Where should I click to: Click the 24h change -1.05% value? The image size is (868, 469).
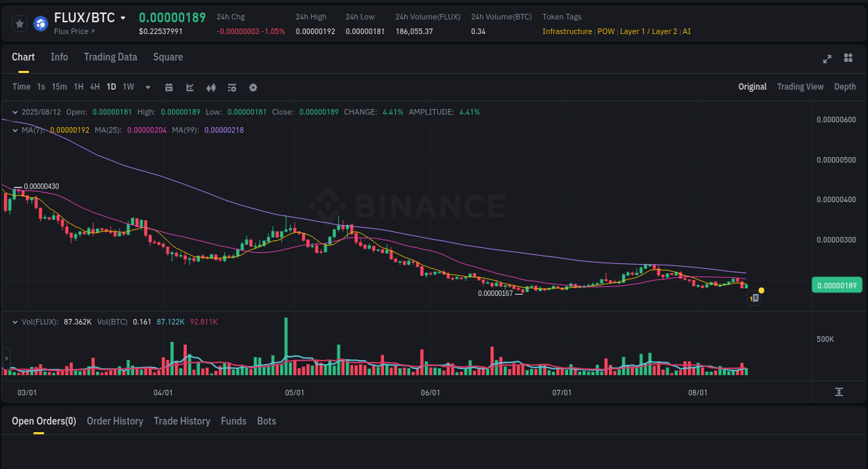pyautogui.click(x=273, y=31)
